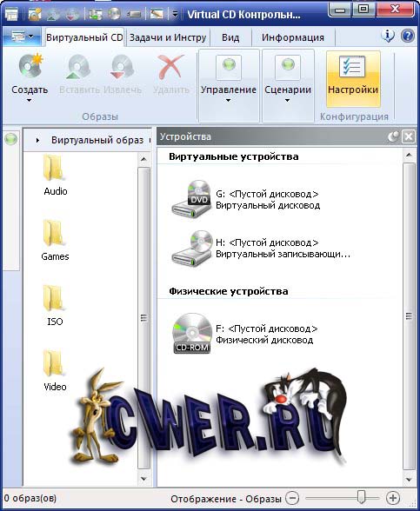Switch to Задачи и Инстру tab
This screenshot has height=511, width=420.
pos(168,37)
